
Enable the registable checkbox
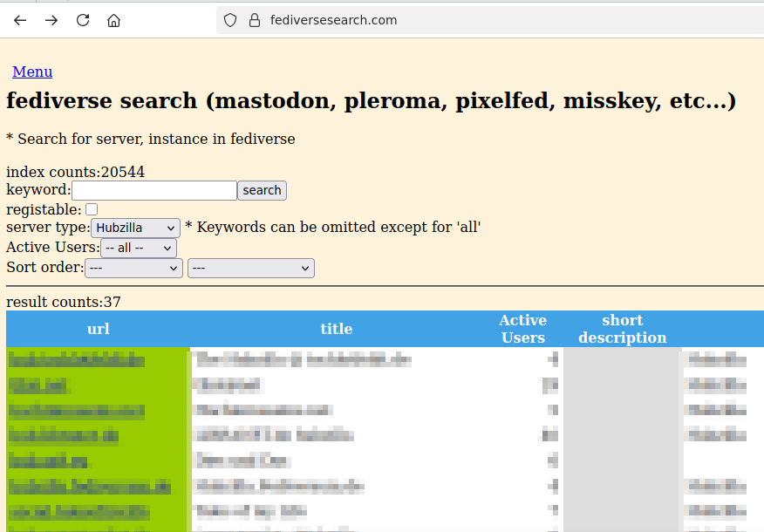point(92,209)
